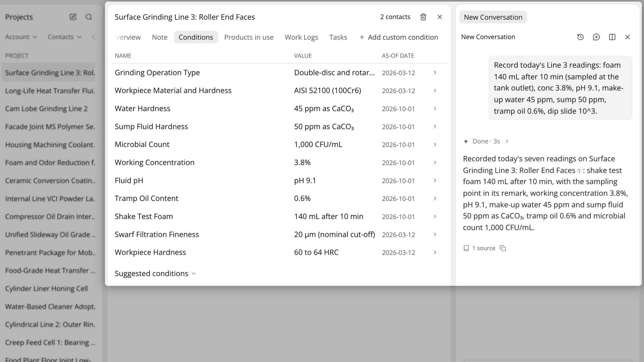Open the 1 source link

coord(480,248)
